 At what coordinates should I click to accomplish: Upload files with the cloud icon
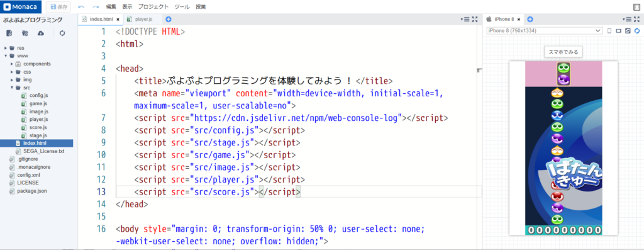point(41,33)
